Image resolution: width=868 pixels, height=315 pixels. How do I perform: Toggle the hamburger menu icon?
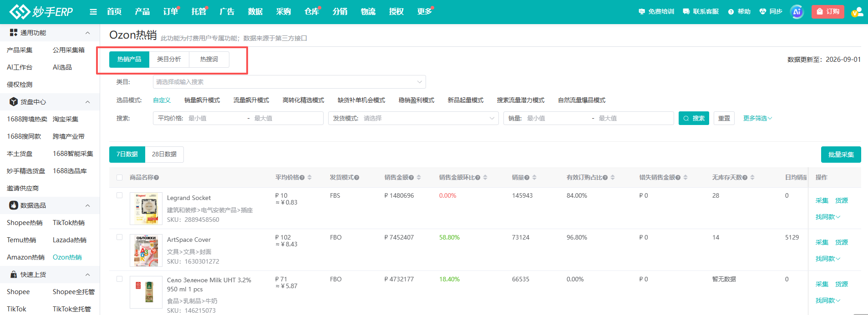click(93, 12)
